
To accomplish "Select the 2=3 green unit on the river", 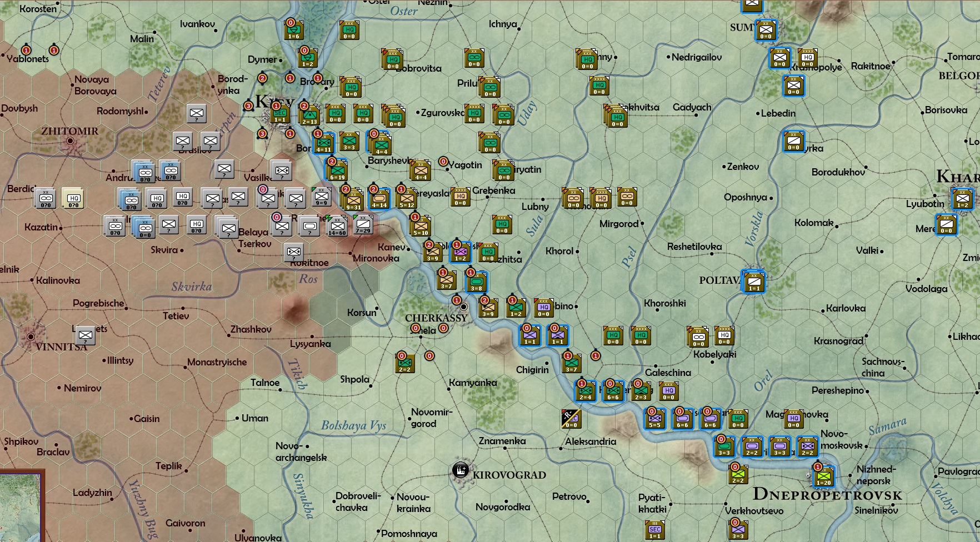I will (x=641, y=391).
